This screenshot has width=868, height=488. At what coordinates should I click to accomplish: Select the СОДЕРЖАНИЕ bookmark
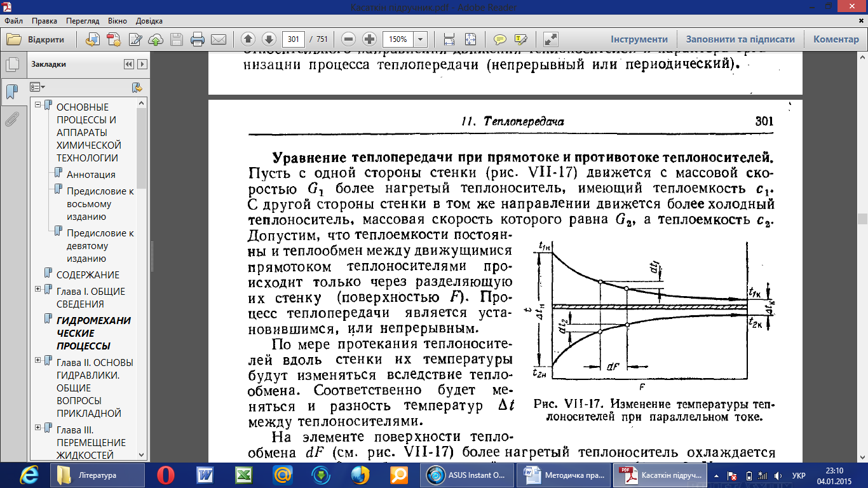[x=88, y=275]
